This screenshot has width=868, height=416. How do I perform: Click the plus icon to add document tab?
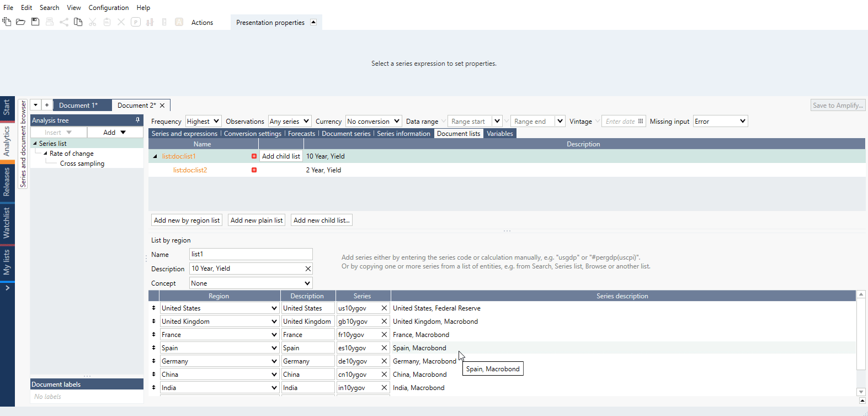click(x=47, y=105)
